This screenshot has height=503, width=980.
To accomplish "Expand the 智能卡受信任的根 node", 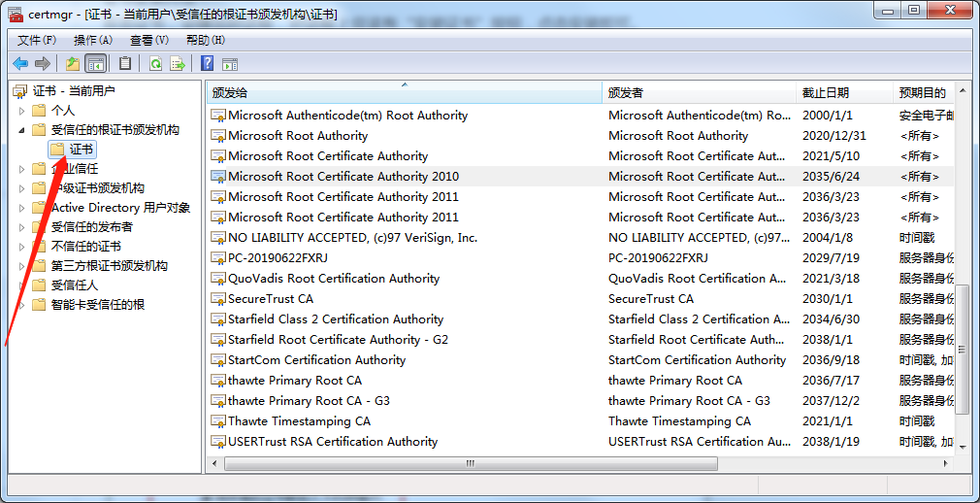I will (x=22, y=305).
